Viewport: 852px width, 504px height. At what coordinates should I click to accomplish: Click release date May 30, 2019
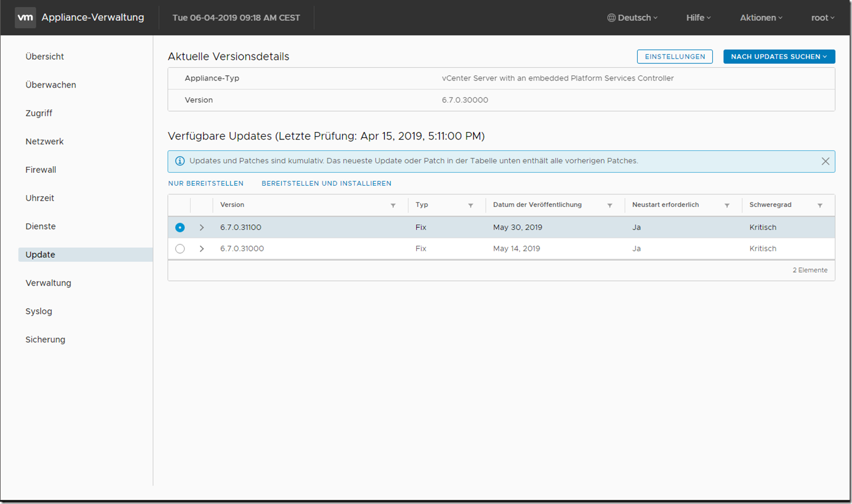[517, 227]
